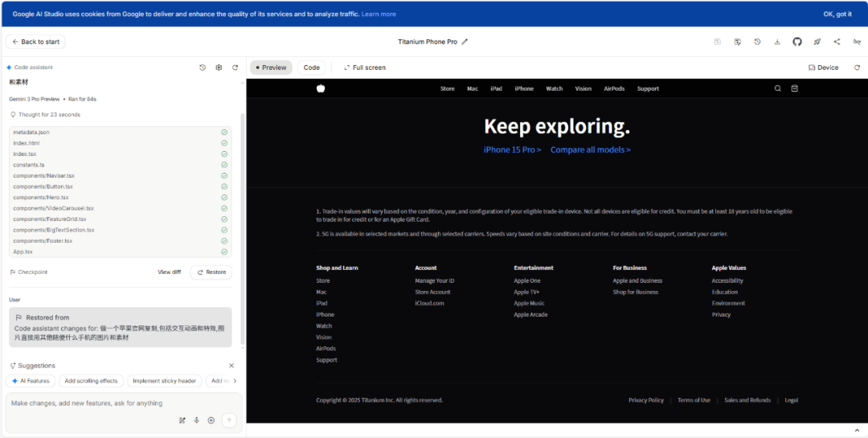Click the share icon in the top toolbar

pos(837,42)
